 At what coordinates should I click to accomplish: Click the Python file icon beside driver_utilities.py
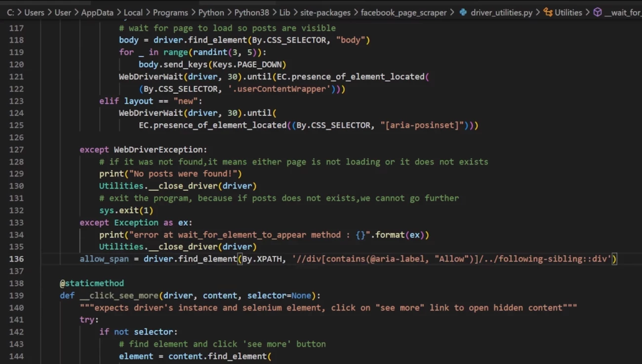463,12
